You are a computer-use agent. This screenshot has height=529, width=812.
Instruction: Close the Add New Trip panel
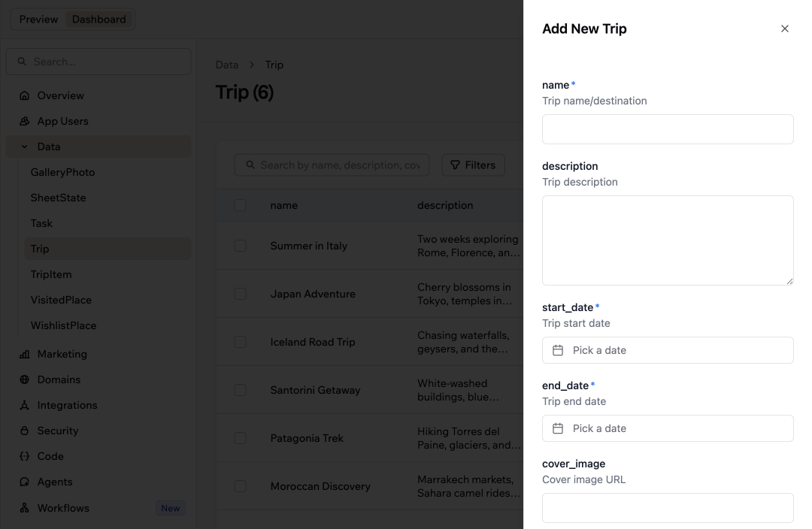coord(784,29)
